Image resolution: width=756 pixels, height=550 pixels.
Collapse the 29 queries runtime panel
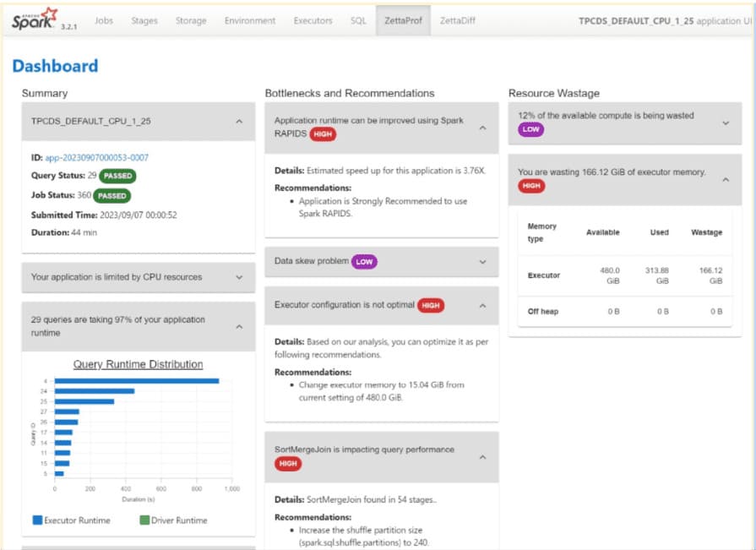[239, 327]
